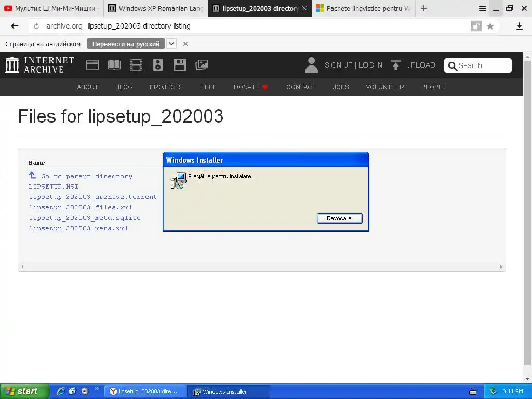
Task: Click Перевести на русский button
Action: pos(126,44)
